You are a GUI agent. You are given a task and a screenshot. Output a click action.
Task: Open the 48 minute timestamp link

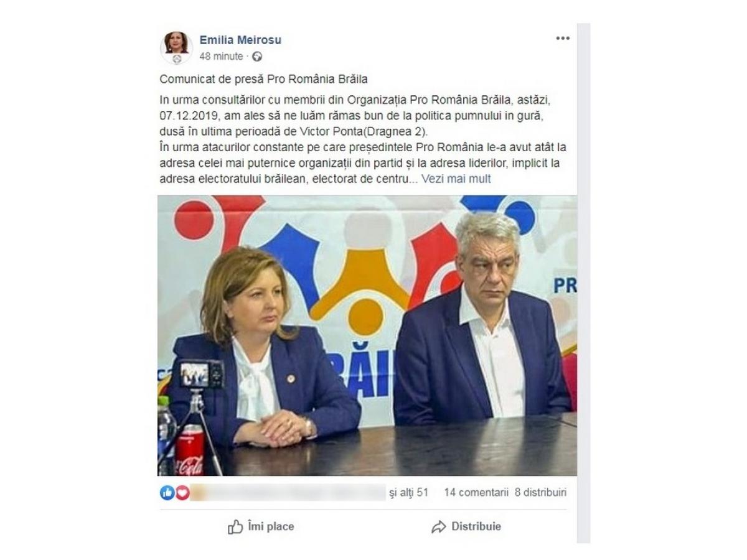point(221,56)
